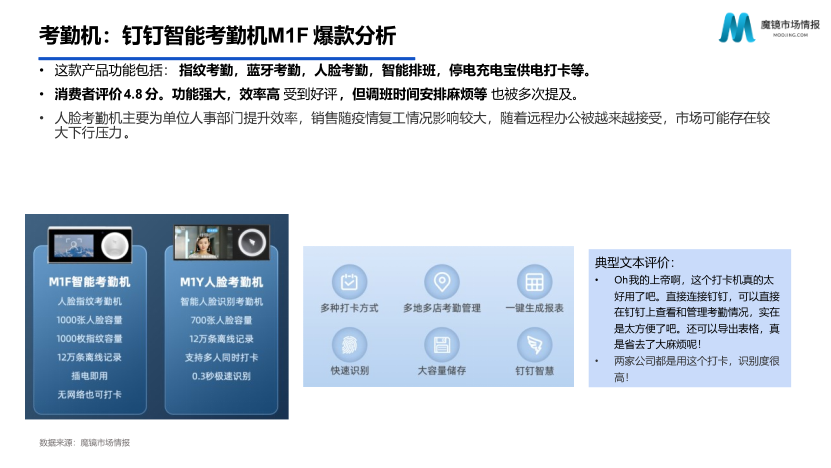Click the footer 数据来源：魔镜市场情报

(84, 443)
